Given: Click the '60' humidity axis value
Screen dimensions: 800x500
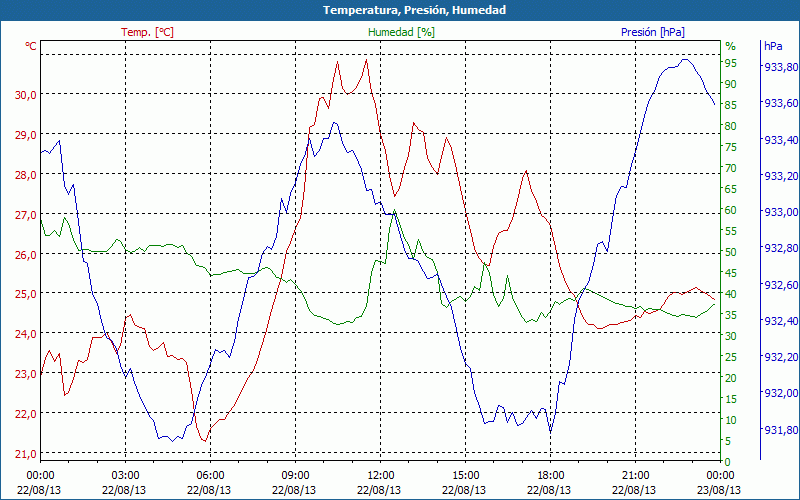Looking at the screenshot, I should 731,210.
